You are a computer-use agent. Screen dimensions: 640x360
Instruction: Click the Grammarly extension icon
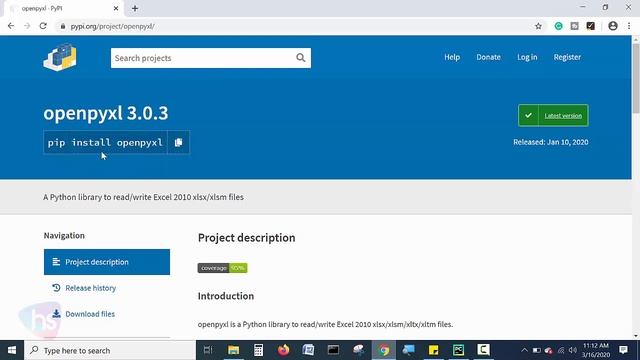[558, 26]
